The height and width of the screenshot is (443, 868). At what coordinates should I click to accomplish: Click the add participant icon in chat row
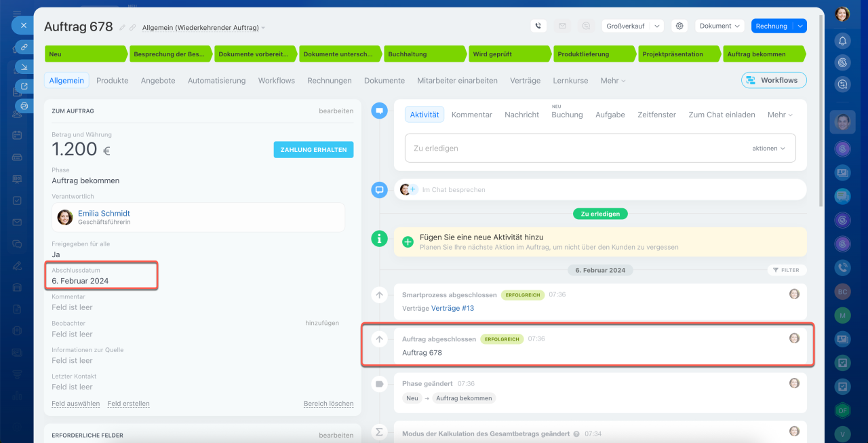pos(412,190)
